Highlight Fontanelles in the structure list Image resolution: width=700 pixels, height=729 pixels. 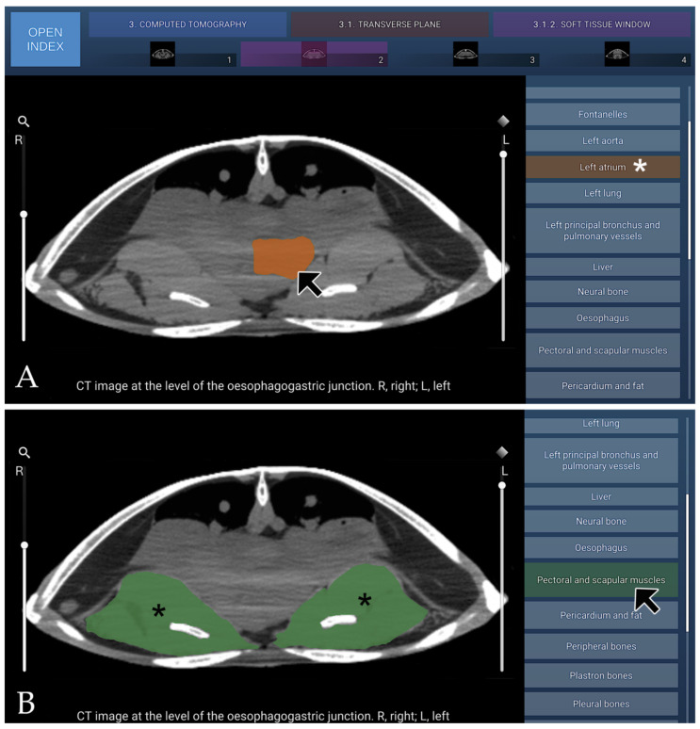(x=603, y=114)
